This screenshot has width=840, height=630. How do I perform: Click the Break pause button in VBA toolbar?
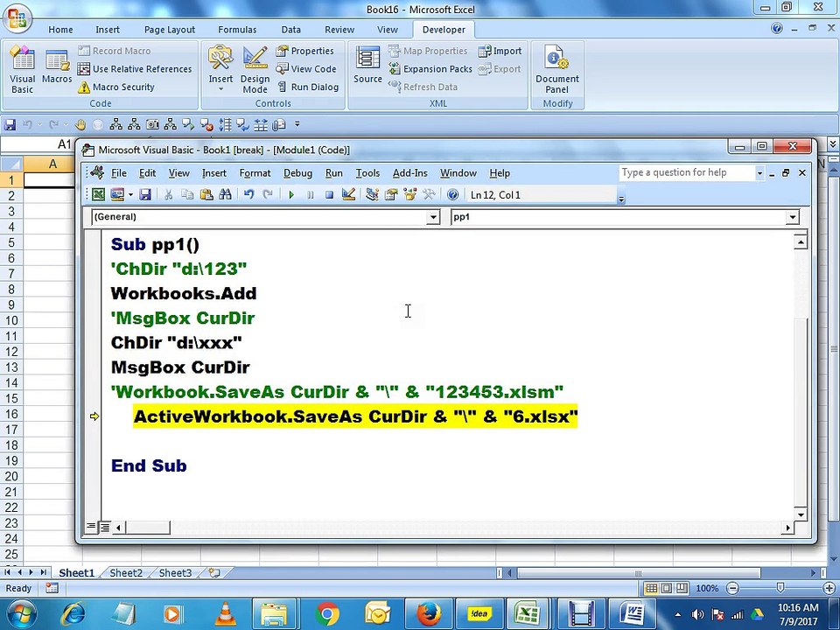tap(310, 195)
